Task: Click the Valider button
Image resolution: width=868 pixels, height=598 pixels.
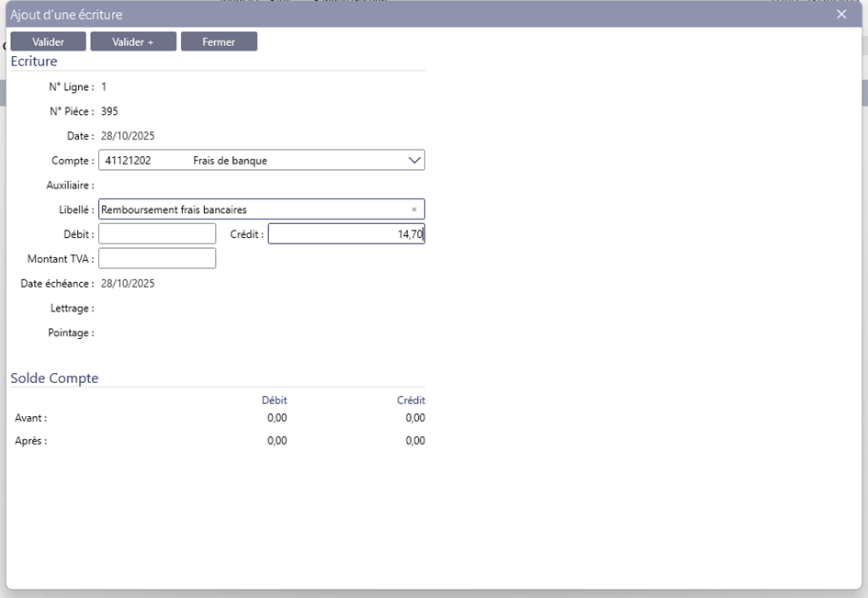Action: [48, 42]
